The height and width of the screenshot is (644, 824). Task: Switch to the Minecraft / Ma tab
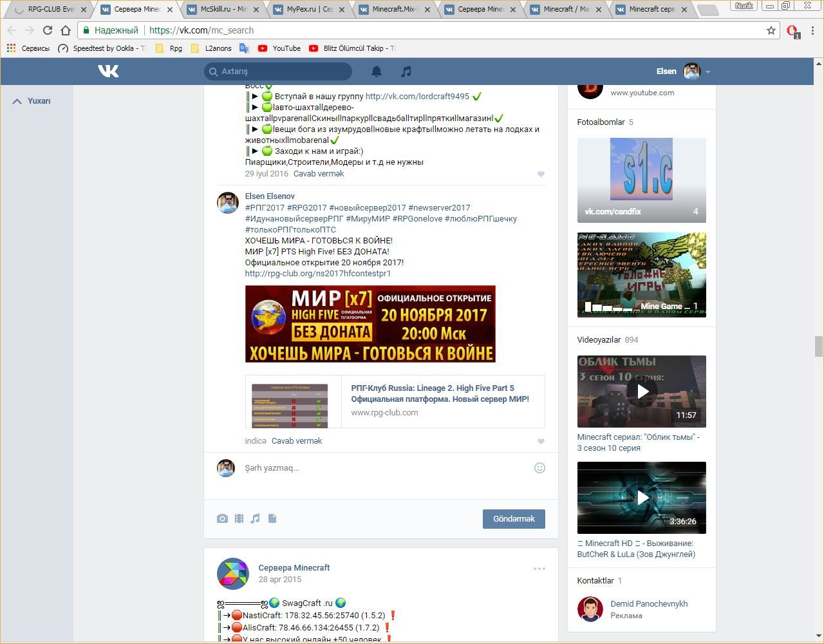click(566, 9)
